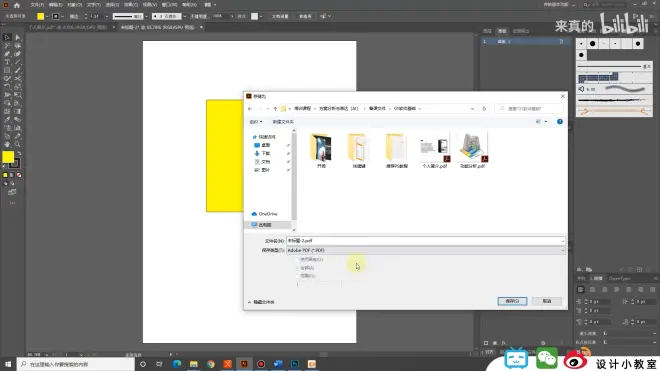Viewport: 660px width, 371px height.
Task: Select the Selection tool in Illustrator toolbar
Action: (7, 37)
